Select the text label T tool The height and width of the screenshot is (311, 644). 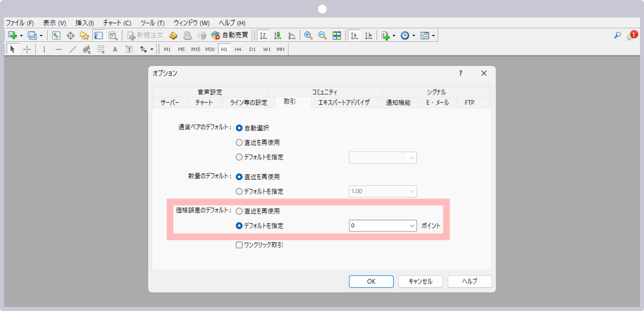129,49
